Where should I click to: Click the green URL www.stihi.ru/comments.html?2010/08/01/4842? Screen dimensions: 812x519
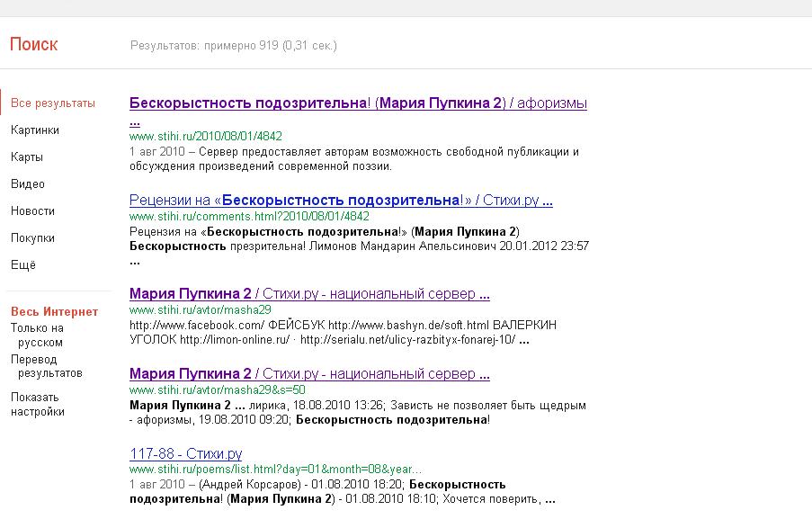click(x=249, y=217)
